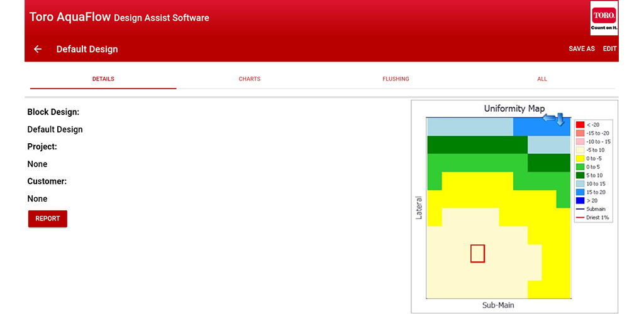The width and height of the screenshot is (644, 314).
Task: Switch to the Charts tab
Action: pos(250,78)
